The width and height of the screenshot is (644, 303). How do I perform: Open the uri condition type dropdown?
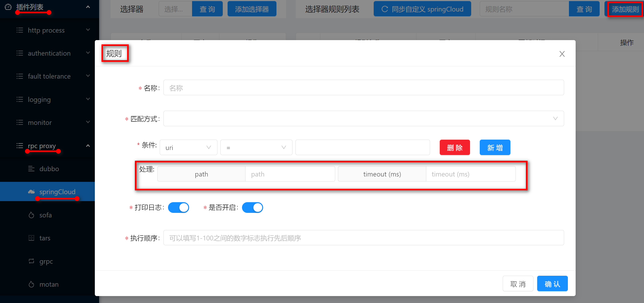[188, 147]
